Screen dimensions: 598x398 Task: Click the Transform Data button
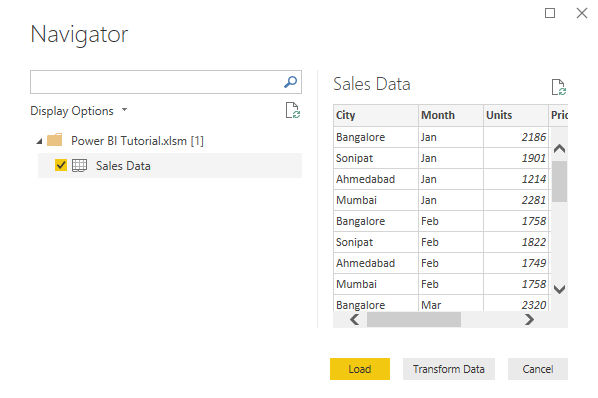(448, 369)
